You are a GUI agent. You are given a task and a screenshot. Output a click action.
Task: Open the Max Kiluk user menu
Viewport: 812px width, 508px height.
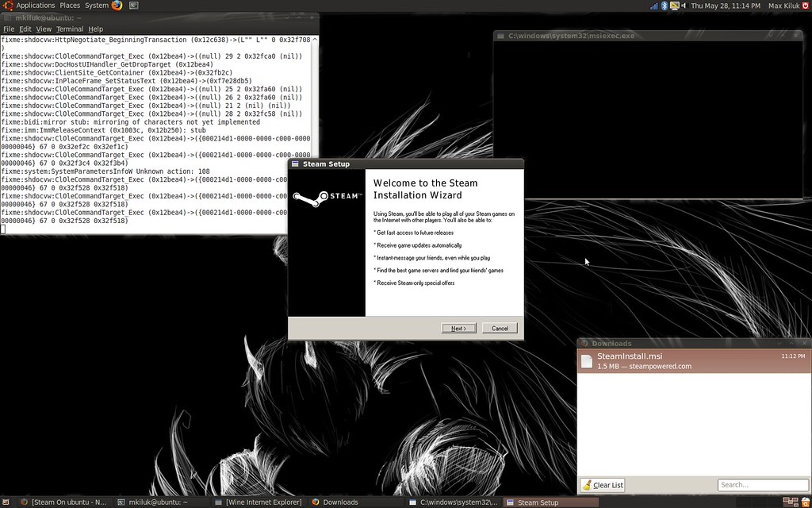(x=783, y=6)
